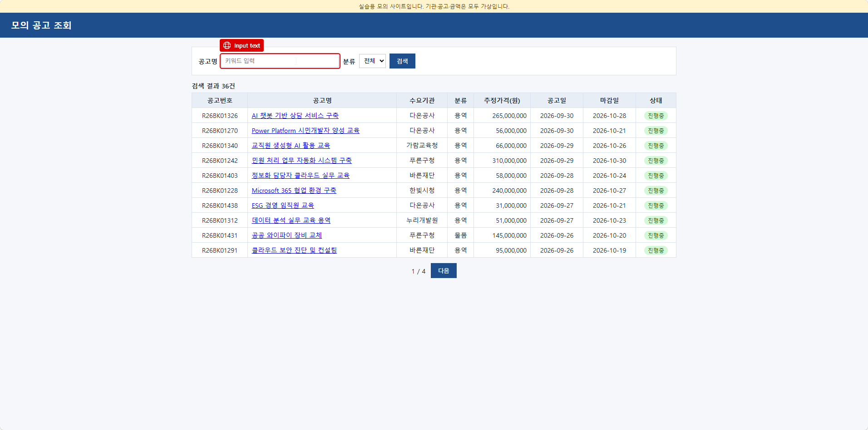This screenshot has height=430, width=868.
Task: Click 진행중 badge in the R26BK01403 row
Action: [x=656, y=176]
